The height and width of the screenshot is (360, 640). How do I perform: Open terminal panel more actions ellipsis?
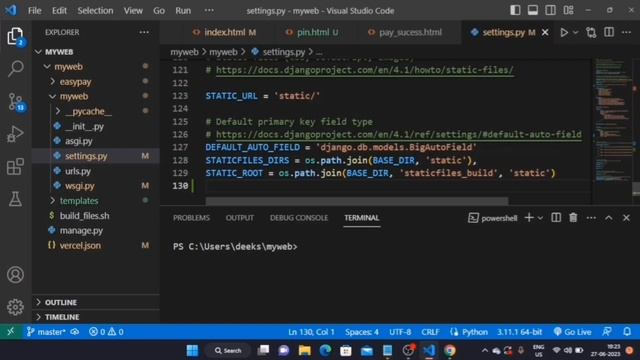pos(591,218)
